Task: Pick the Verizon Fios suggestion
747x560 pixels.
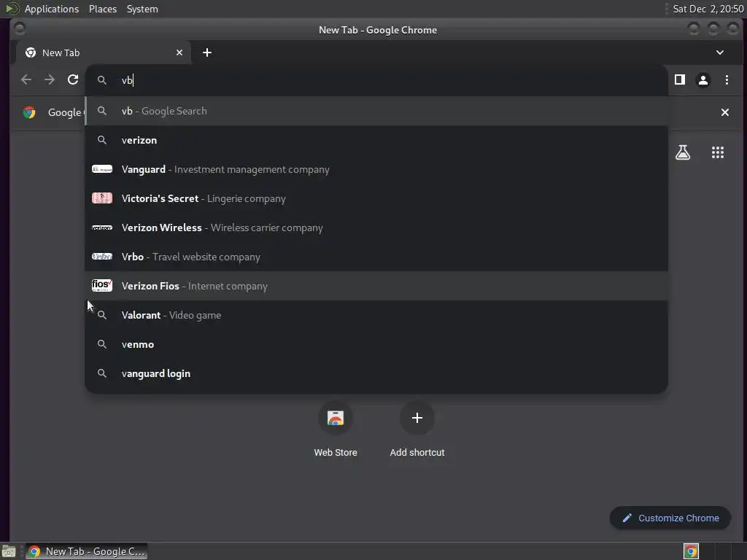Action: (x=376, y=286)
